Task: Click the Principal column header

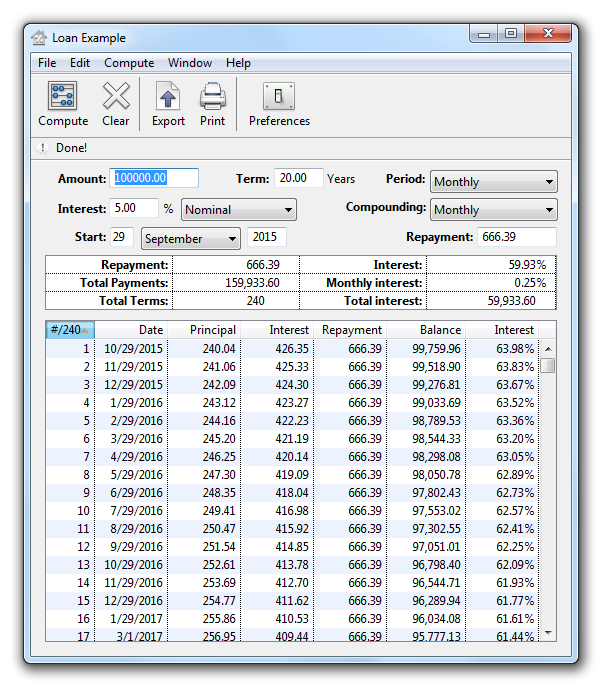Action: (x=204, y=330)
